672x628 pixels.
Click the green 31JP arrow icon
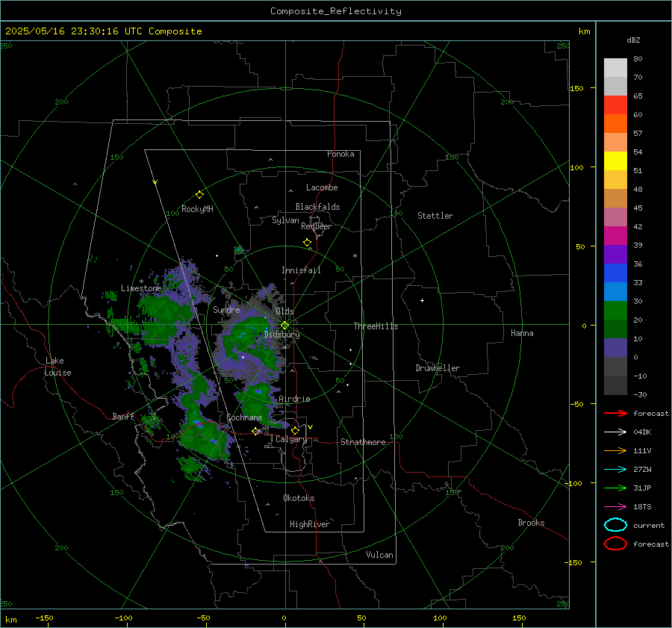tap(615, 488)
